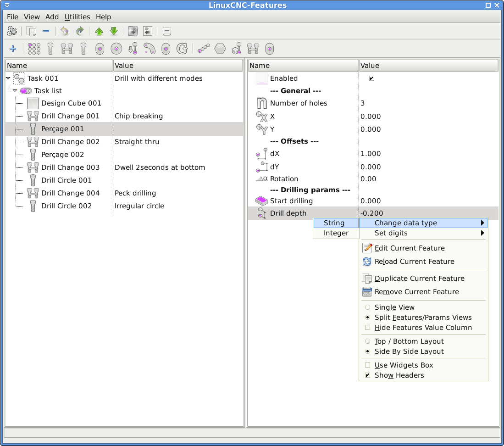Open the View menu
Image resolution: width=504 pixels, height=446 pixels.
32,17
